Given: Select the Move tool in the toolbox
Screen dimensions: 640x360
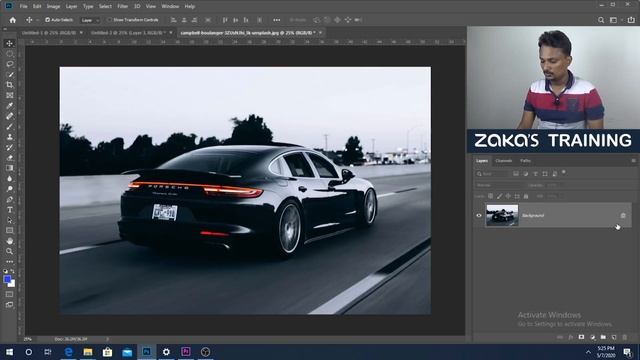Looking at the screenshot, I should tap(9, 43).
